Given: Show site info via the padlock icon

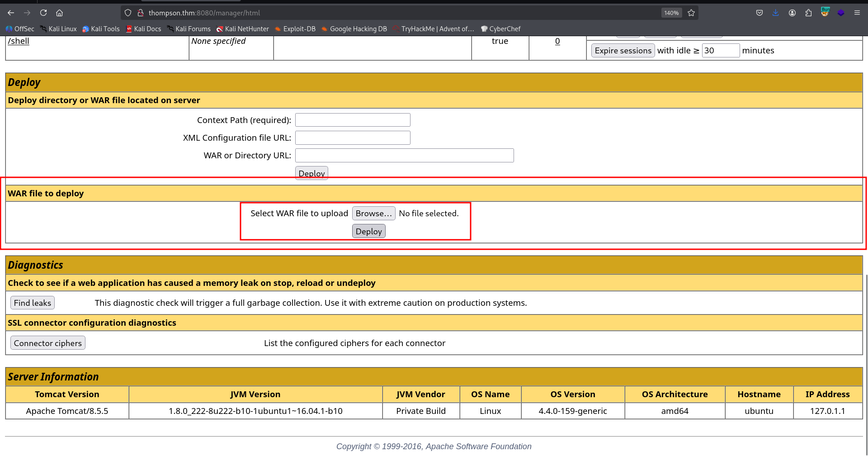Looking at the screenshot, I should pos(141,13).
